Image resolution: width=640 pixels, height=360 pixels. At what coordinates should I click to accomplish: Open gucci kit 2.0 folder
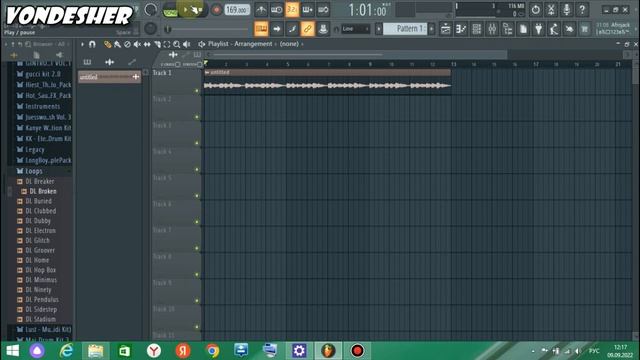(42, 74)
